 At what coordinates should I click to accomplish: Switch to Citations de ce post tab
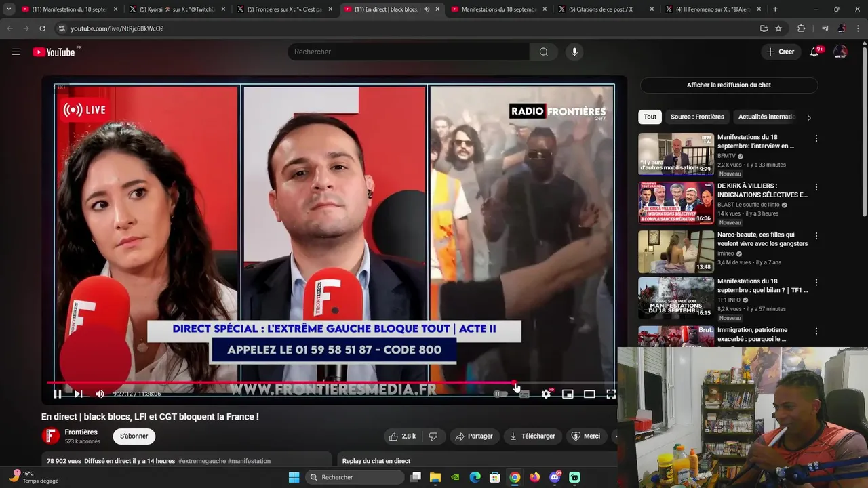pyautogui.click(x=606, y=9)
